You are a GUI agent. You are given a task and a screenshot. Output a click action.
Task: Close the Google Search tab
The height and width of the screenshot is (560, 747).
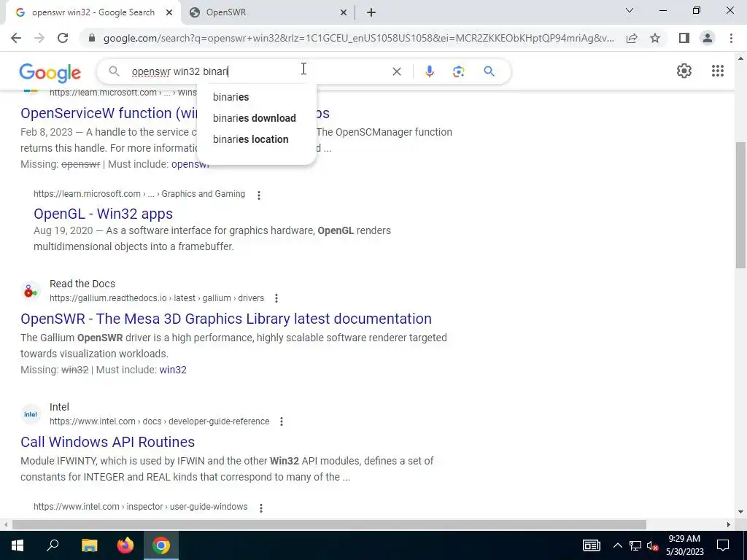[169, 12]
